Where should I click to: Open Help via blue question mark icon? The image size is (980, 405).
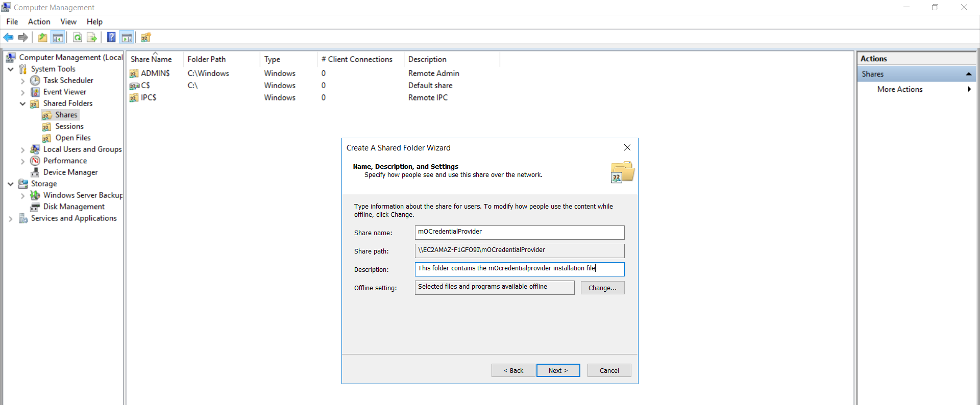point(111,37)
